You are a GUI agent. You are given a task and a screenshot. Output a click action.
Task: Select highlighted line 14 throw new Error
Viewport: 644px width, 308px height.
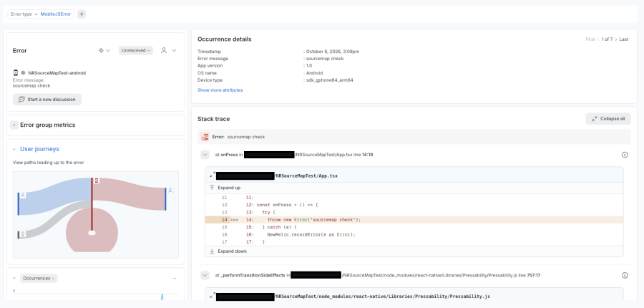pos(414,220)
